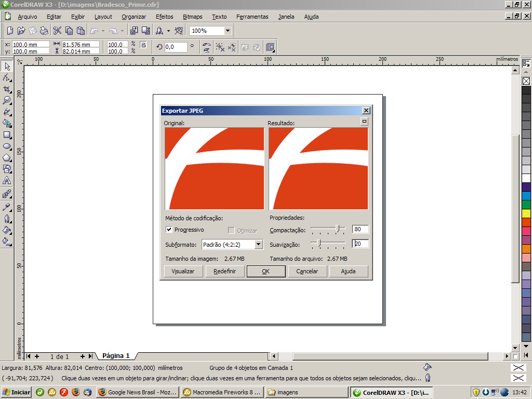Expand the Application Launcher dropdown arrow
The height and width of the screenshot is (399, 532).
pyautogui.click(x=168, y=31)
